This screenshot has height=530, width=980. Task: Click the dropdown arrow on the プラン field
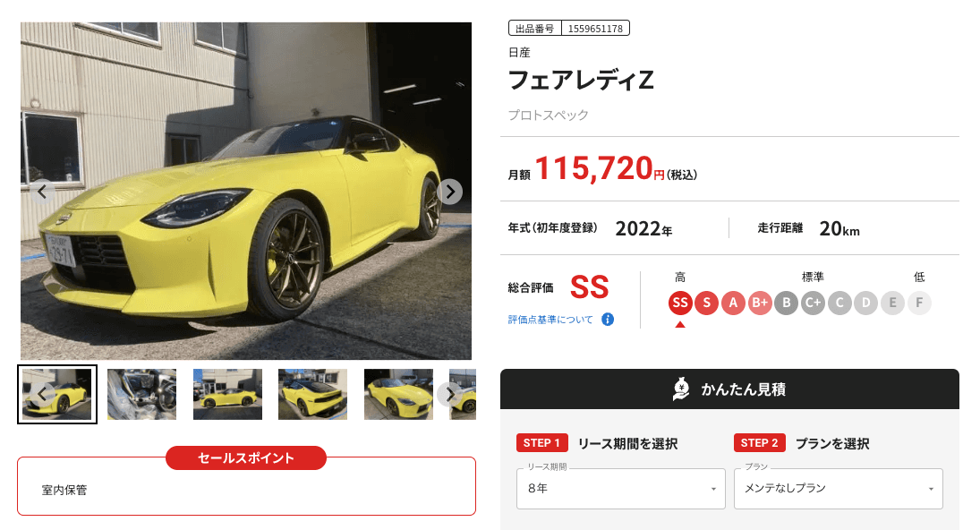click(931, 489)
